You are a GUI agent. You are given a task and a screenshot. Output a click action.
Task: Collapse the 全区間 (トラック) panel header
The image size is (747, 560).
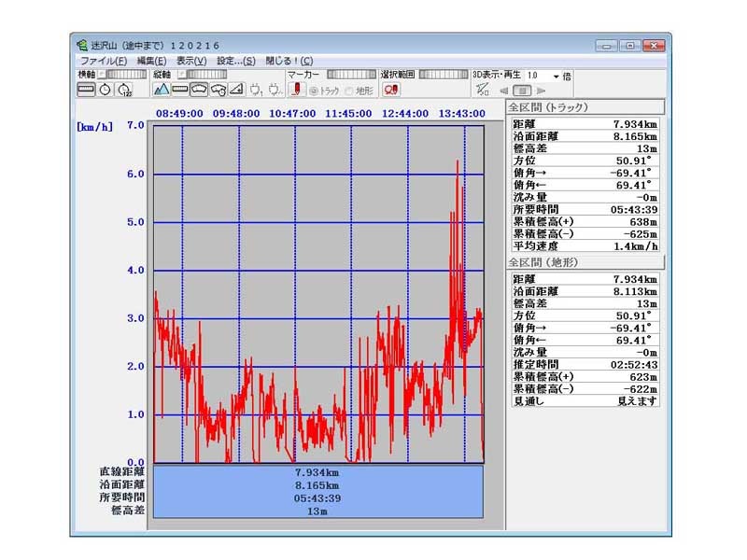(x=585, y=107)
